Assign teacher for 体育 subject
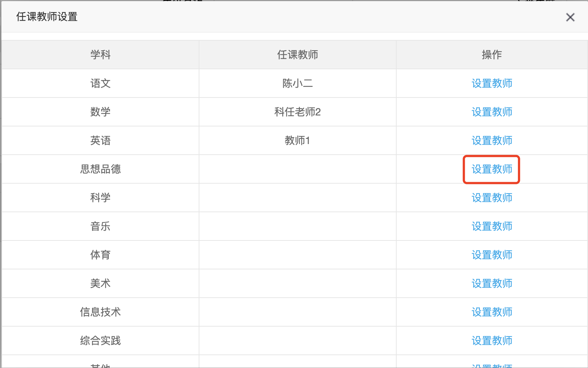Screen dimensions: 588x368 click(492, 255)
